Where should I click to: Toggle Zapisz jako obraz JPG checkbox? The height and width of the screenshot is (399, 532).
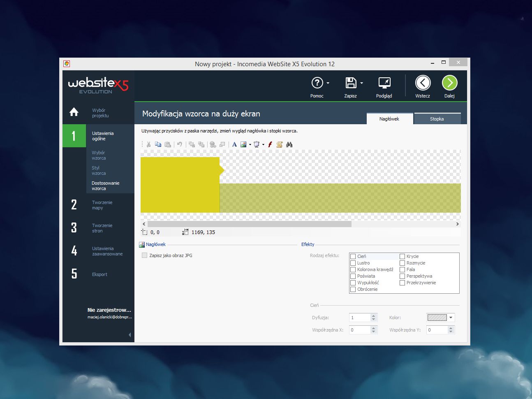(x=144, y=255)
